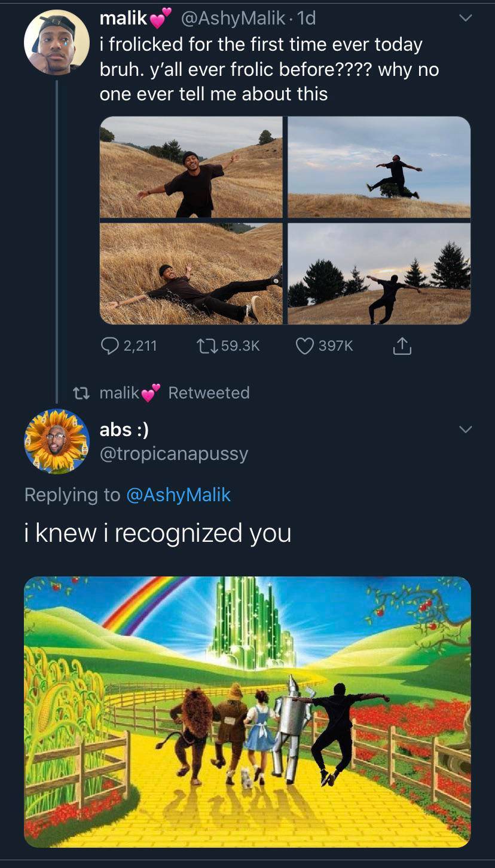Open malik's profile picture avatar
The image size is (495, 868).
click(x=56, y=42)
